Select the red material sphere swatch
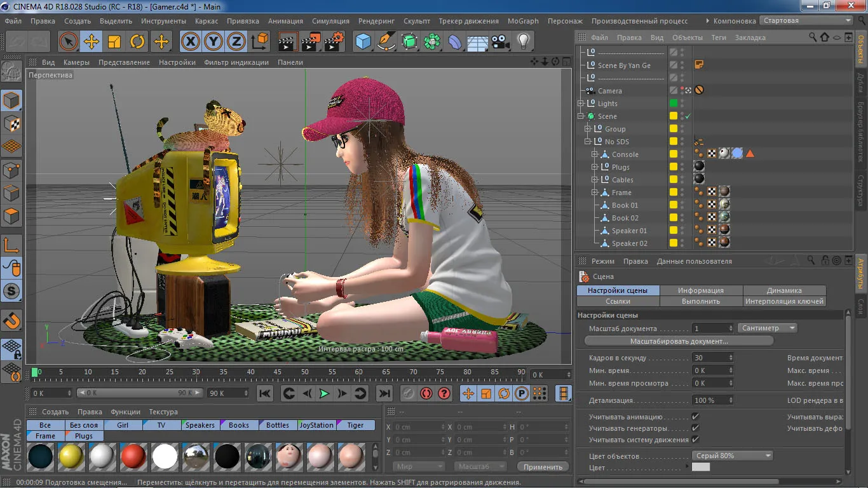868x488 pixels. click(x=133, y=456)
